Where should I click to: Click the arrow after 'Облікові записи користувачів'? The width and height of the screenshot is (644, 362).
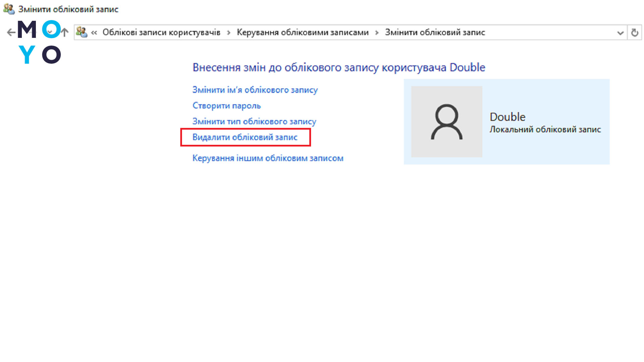coord(228,32)
